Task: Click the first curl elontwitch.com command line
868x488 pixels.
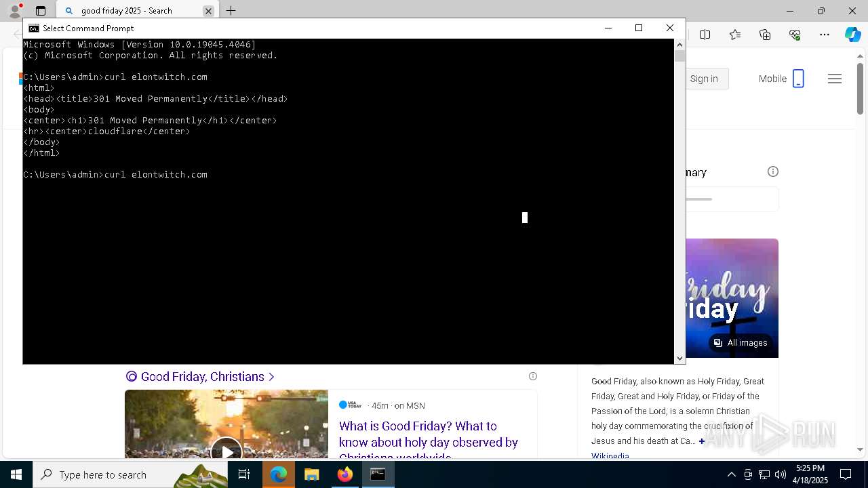Action: pyautogui.click(x=115, y=77)
